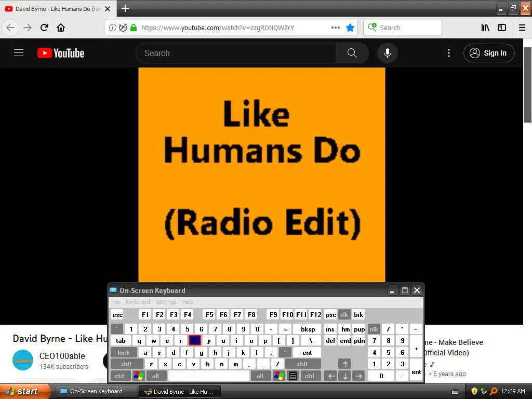Click the keyboard icon in the taskbar

[x=455, y=392]
